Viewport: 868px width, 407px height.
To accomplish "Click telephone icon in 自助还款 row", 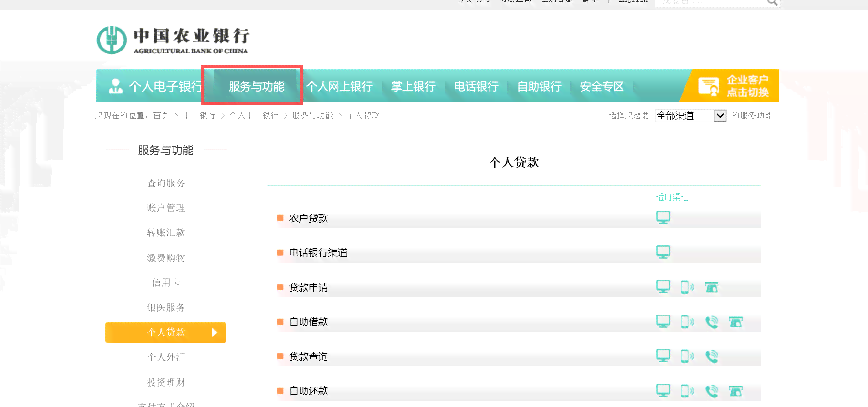I will click(x=712, y=391).
